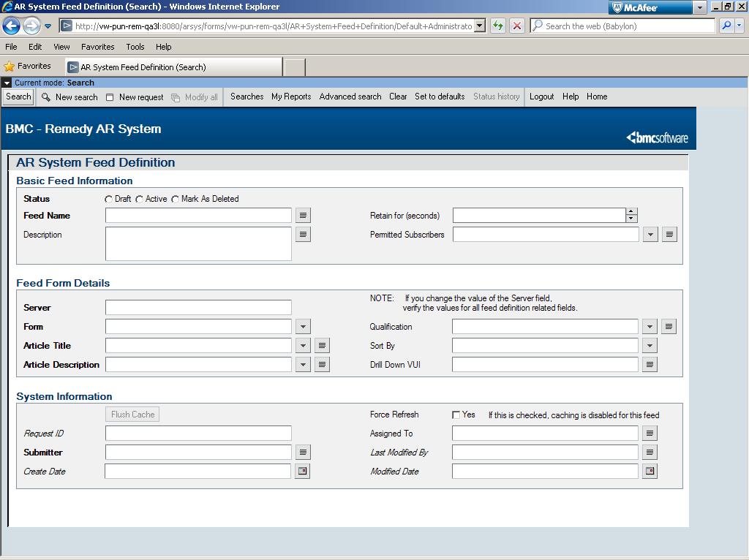Click Set to defaults
Viewport: 749px width, 560px height.
440,97
